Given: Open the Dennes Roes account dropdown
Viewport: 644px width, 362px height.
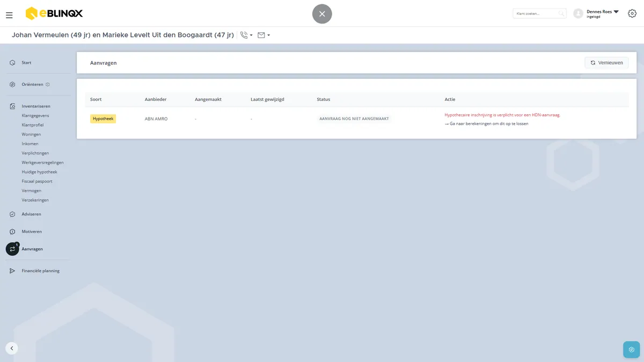Looking at the screenshot, I should [x=603, y=13].
